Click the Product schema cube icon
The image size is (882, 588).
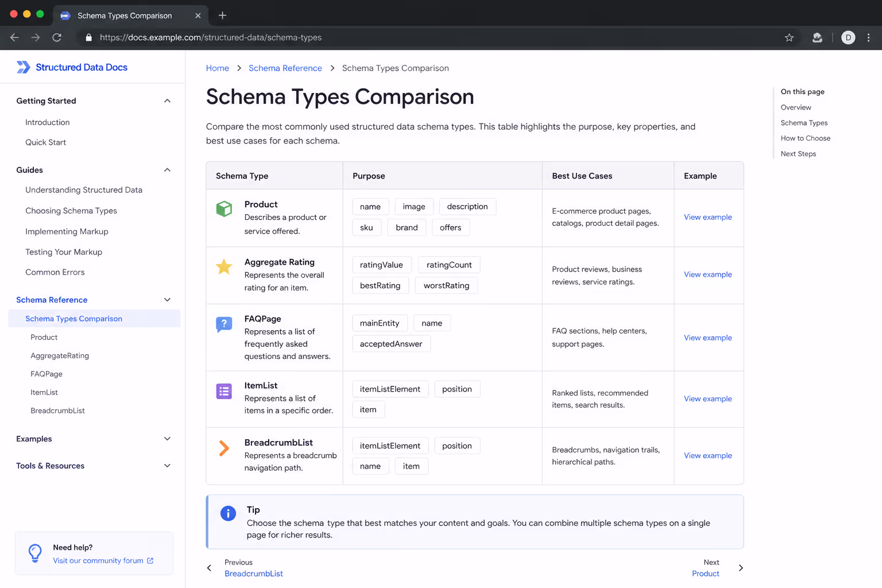click(x=224, y=209)
